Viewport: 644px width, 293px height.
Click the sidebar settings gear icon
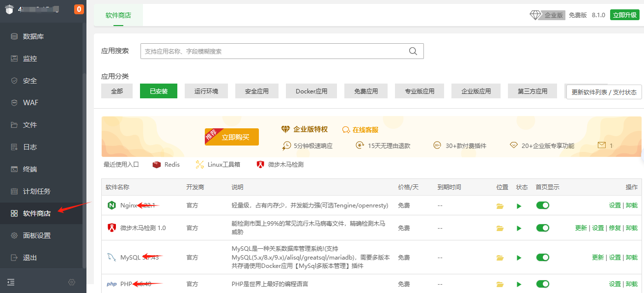point(72,282)
